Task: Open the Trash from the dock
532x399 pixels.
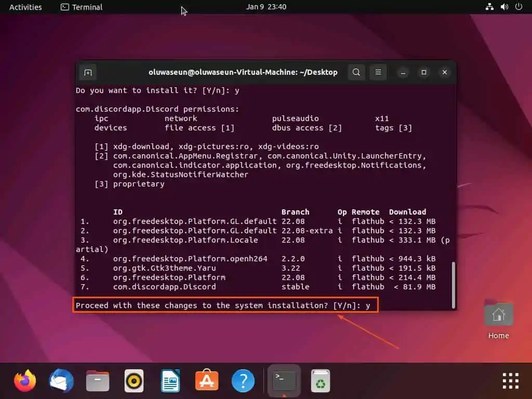Action: pyautogui.click(x=321, y=381)
